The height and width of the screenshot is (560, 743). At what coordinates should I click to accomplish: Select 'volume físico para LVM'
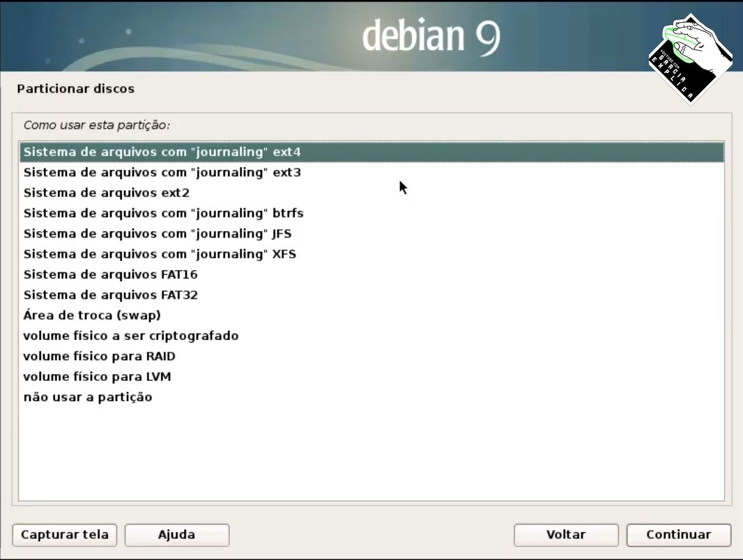[x=372, y=376]
